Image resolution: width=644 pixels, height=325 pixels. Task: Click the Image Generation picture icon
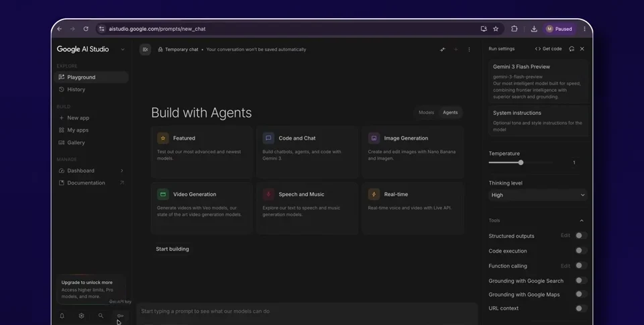coord(374,138)
